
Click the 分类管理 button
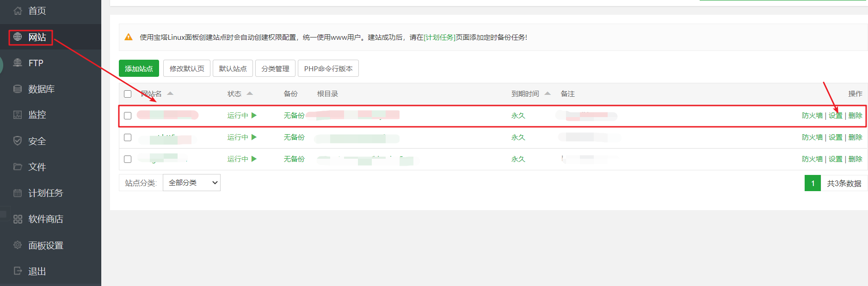point(275,68)
